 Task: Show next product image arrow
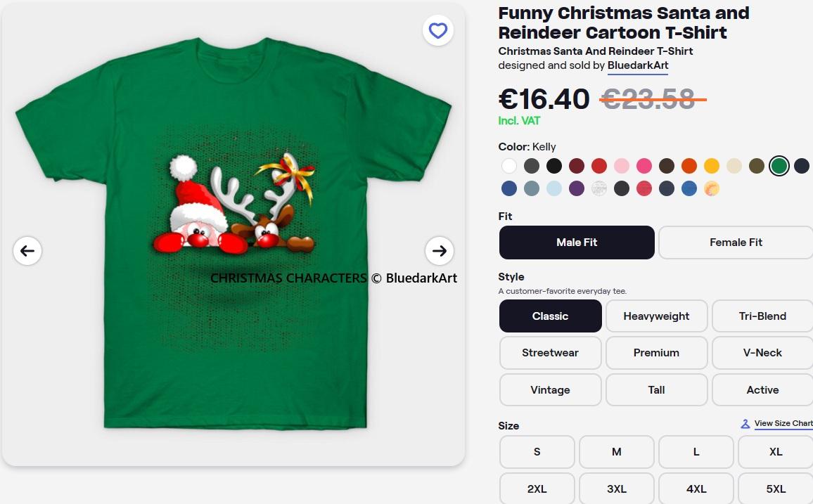pyautogui.click(x=440, y=251)
